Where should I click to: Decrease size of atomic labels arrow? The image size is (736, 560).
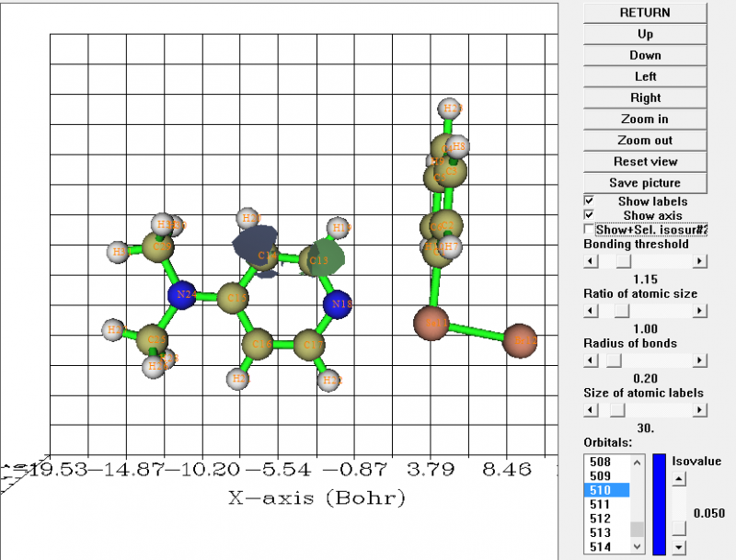pyautogui.click(x=591, y=410)
